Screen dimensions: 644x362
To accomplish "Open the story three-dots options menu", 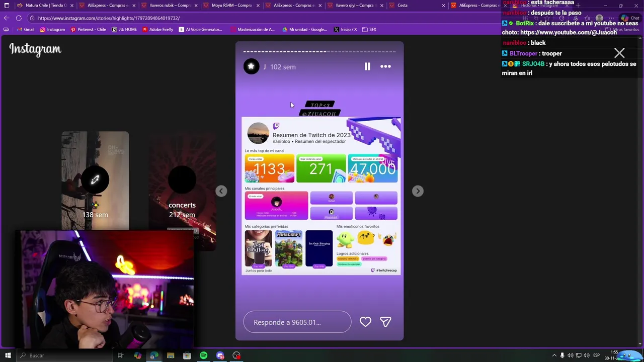I will [385, 66].
